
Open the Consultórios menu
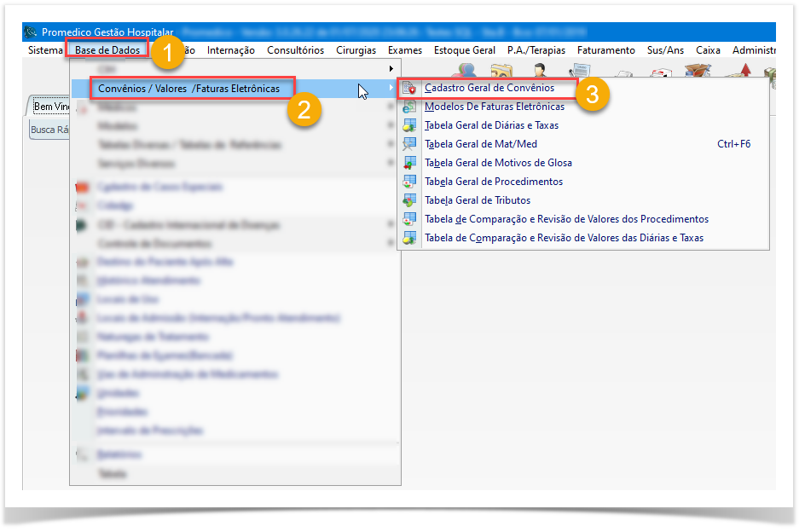[295, 50]
